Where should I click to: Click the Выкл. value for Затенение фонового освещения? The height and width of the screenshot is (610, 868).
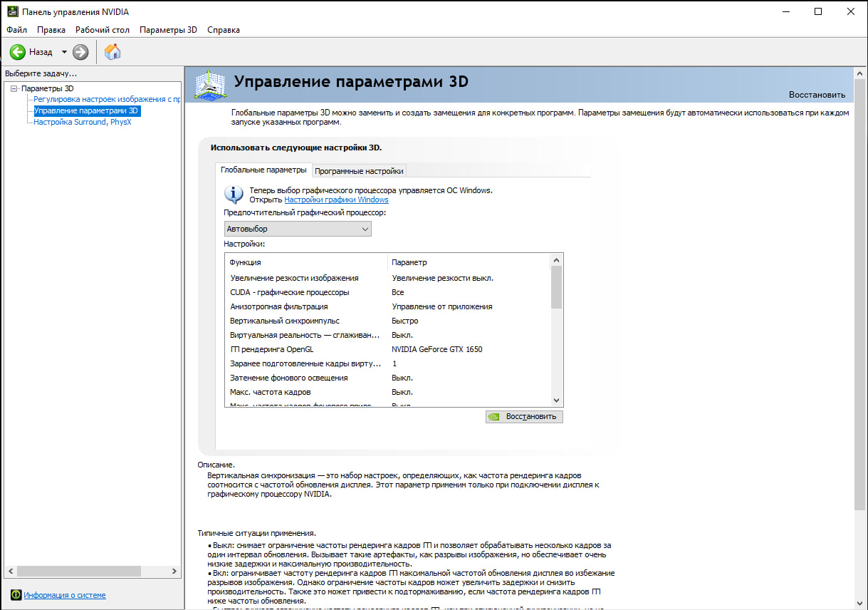coord(402,378)
